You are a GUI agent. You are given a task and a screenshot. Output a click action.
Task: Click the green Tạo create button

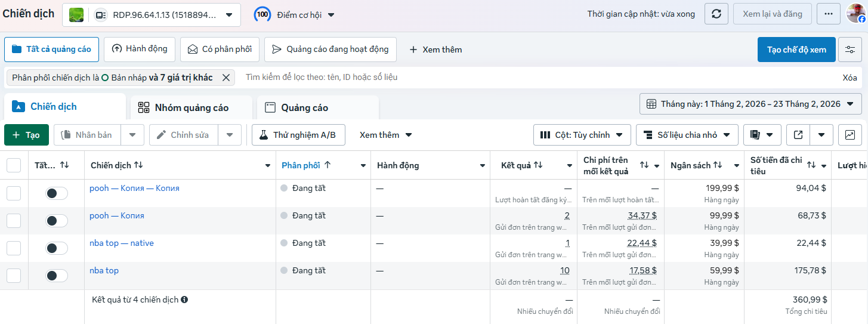click(26, 135)
